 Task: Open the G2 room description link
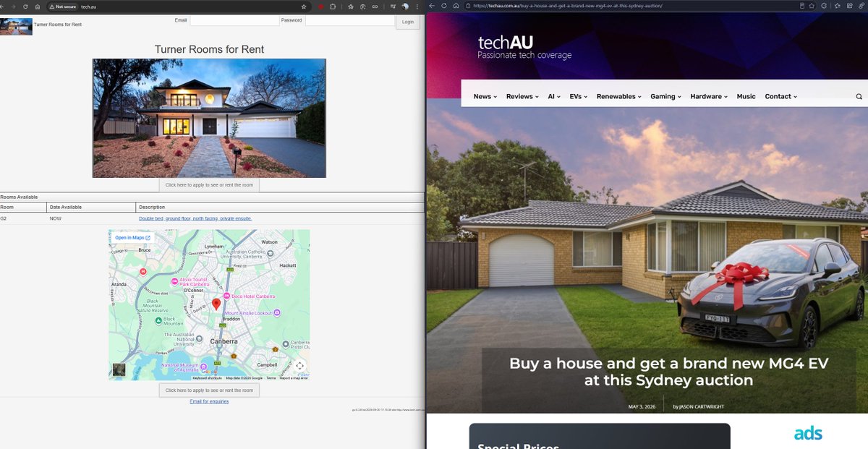coord(195,218)
